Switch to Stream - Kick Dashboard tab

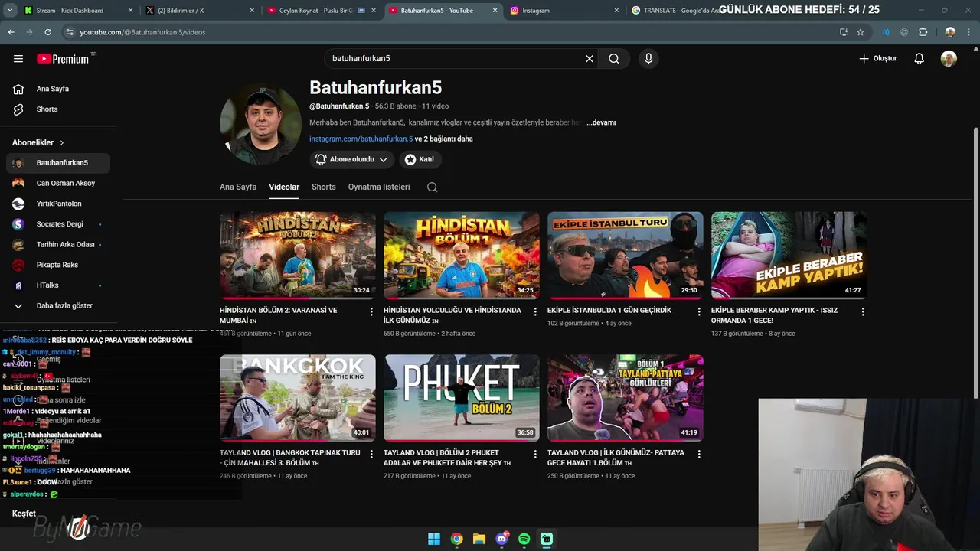click(x=77, y=11)
